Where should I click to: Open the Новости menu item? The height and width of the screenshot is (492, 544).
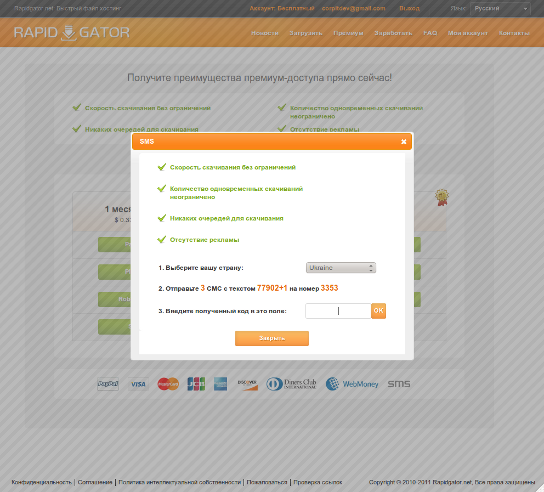click(265, 33)
